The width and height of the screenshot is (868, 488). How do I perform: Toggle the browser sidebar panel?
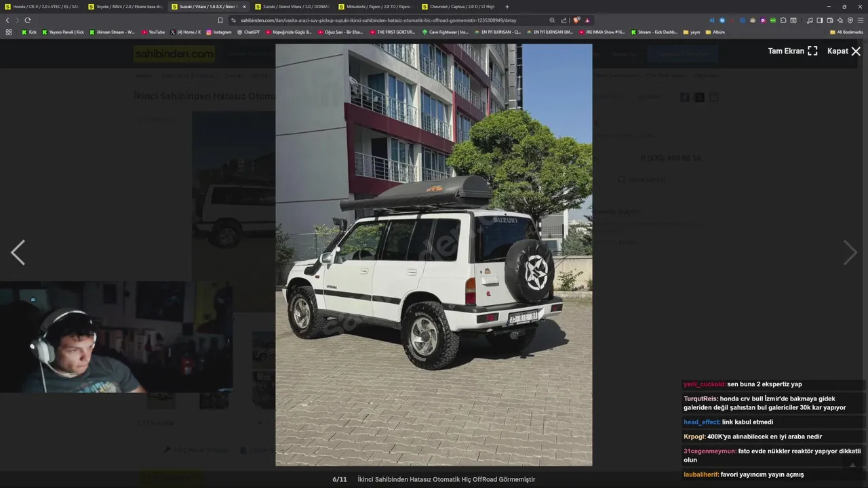pos(819,20)
